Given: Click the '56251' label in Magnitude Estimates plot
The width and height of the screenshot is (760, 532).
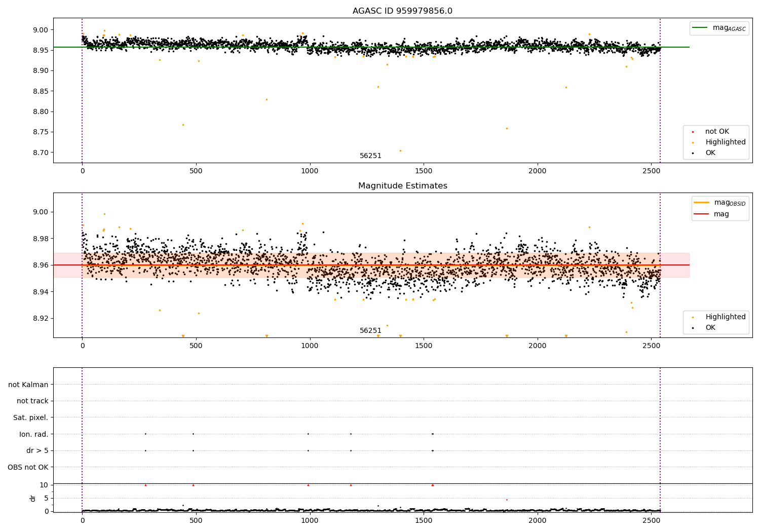Looking at the screenshot, I should click(x=370, y=331).
